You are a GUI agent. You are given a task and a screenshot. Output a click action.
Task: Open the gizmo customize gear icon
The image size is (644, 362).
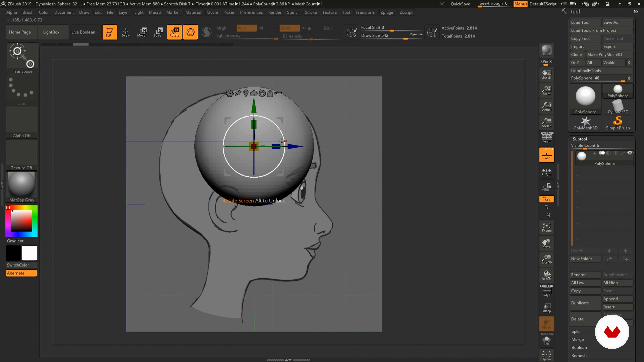point(229,94)
